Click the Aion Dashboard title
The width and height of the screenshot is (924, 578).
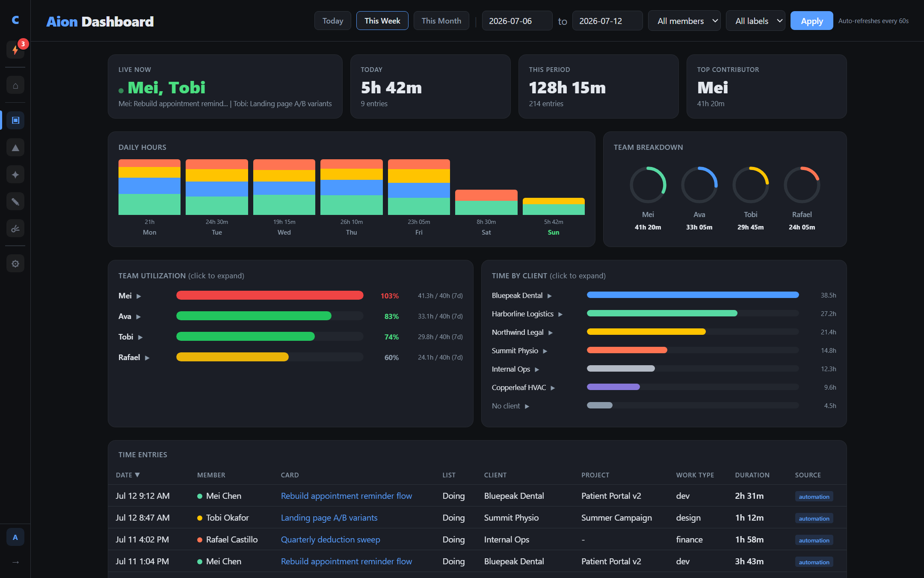point(100,21)
